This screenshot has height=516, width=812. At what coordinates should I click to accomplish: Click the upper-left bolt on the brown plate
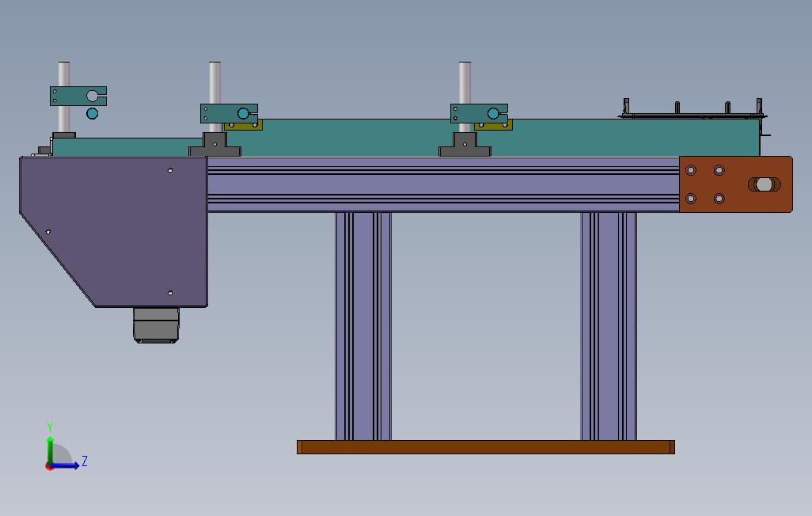[x=691, y=170]
